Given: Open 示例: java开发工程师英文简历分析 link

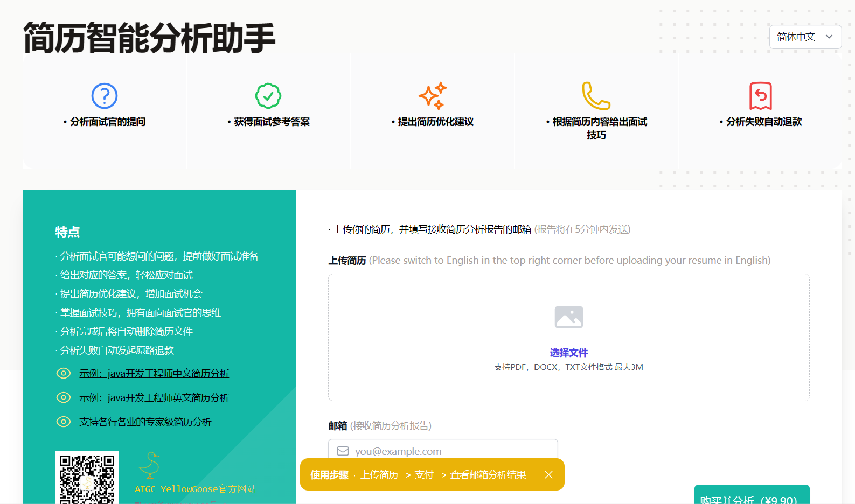Looking at the screenshot, I should 154,397.
